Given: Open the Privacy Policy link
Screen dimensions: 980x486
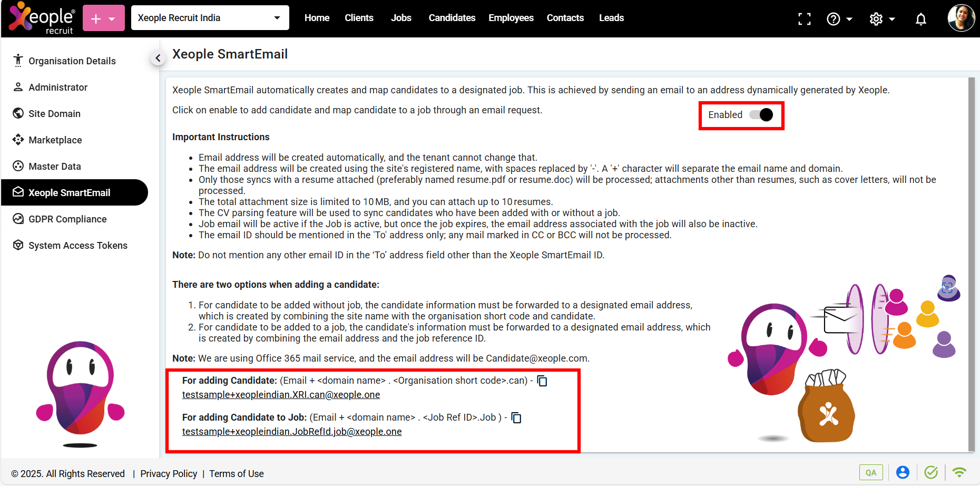Looking at the screenshot, I should point(169,473).
